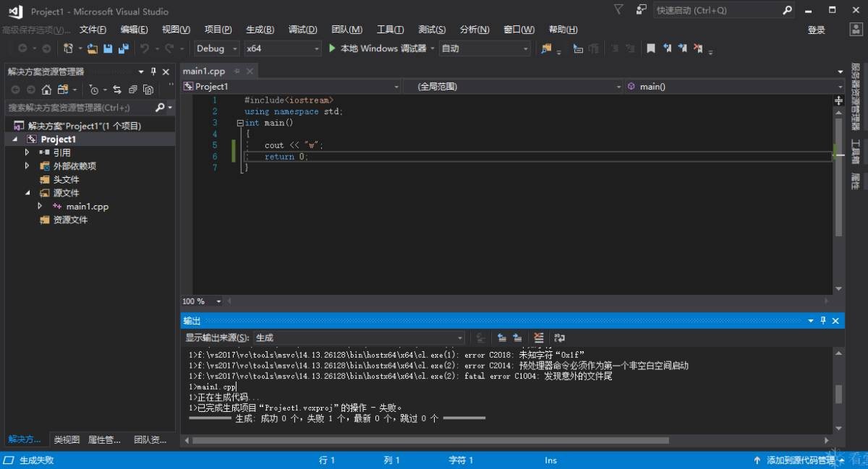
Task: Go to the next bookmark icon
Action: [682, 48]
